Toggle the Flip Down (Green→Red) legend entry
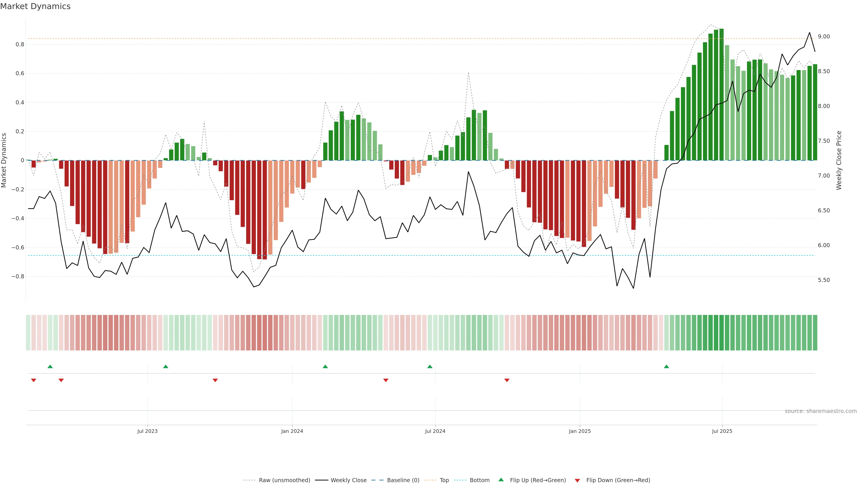The image size is (868, 488). coord(618,480)
